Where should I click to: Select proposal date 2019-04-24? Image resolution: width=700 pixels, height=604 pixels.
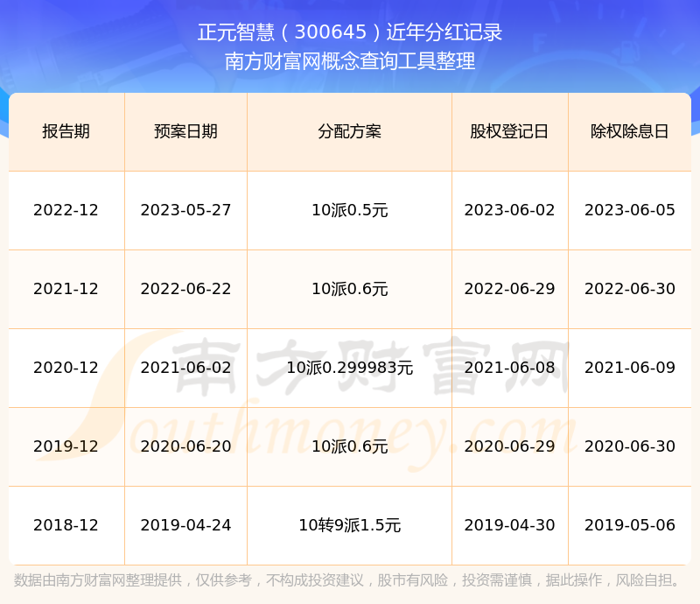tap(185, 525)
